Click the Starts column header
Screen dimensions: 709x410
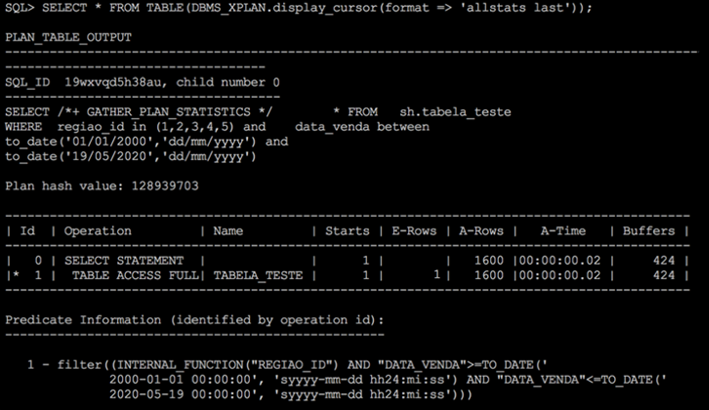tap(348, 230)
